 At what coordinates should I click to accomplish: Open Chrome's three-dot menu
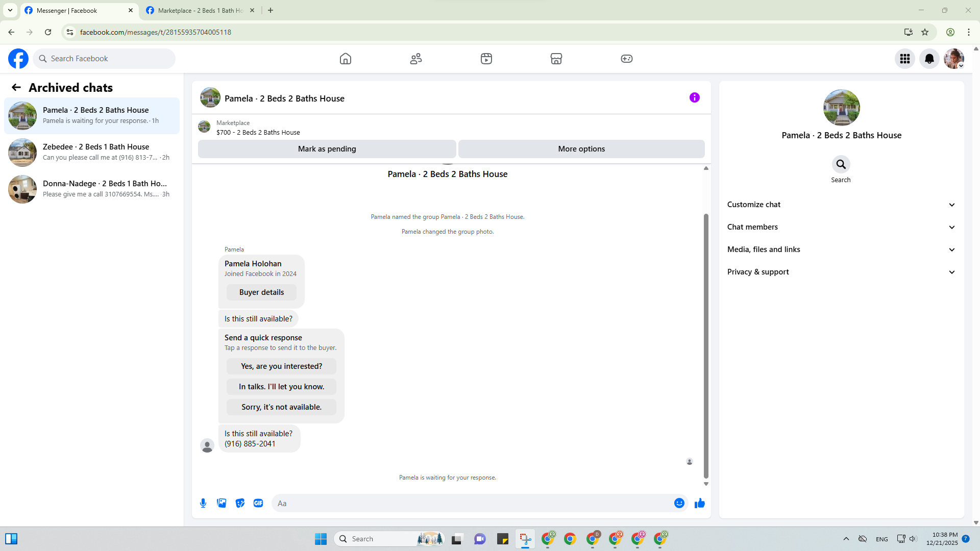pos(969,32)
